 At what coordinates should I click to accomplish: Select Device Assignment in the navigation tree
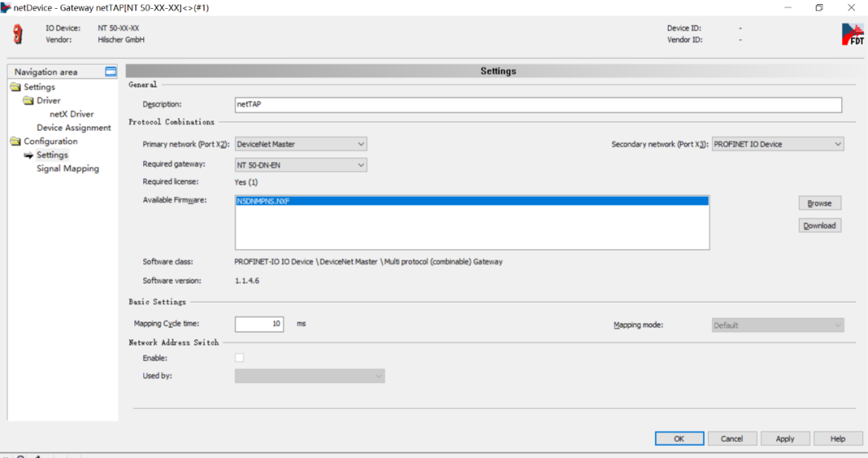(x=74, y=128)
